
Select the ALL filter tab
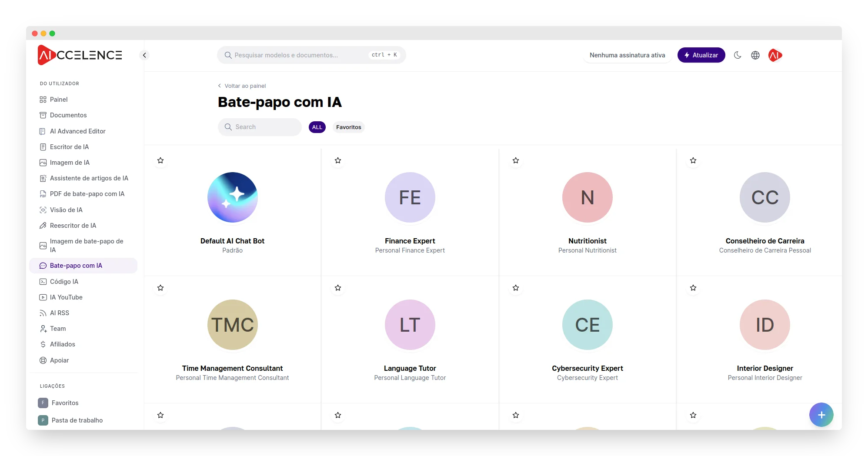click(317, 127)
